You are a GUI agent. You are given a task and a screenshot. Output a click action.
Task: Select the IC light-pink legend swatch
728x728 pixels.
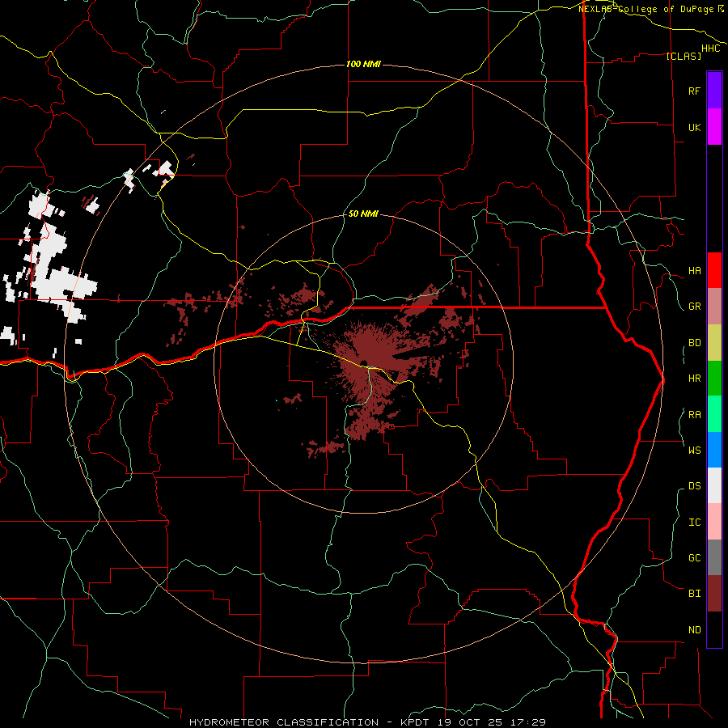[714, 522]
